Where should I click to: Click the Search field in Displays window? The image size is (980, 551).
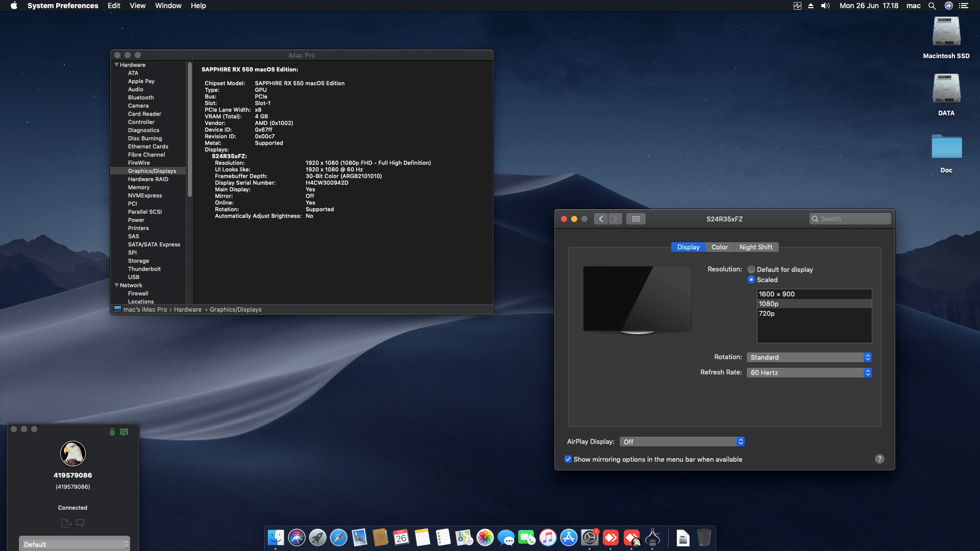coord(850,219)
